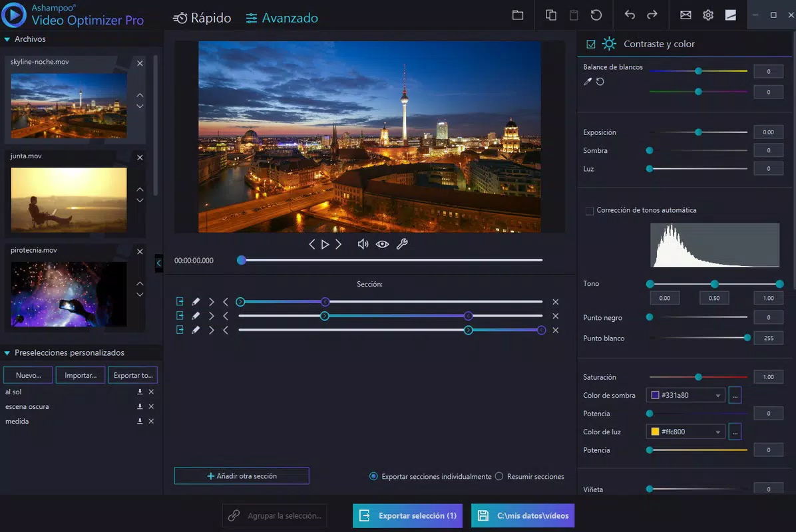Image resolution: width=796 pixels, height=532 pixels.
Task: Select the junta.mov thumbnail
Action: click(69, 199)
